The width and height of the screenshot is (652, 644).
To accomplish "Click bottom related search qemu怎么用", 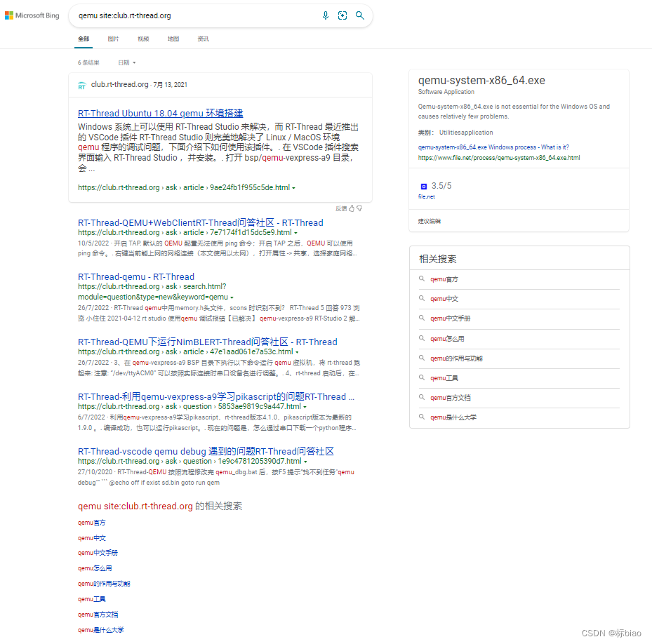I will (x=95, y=568).
